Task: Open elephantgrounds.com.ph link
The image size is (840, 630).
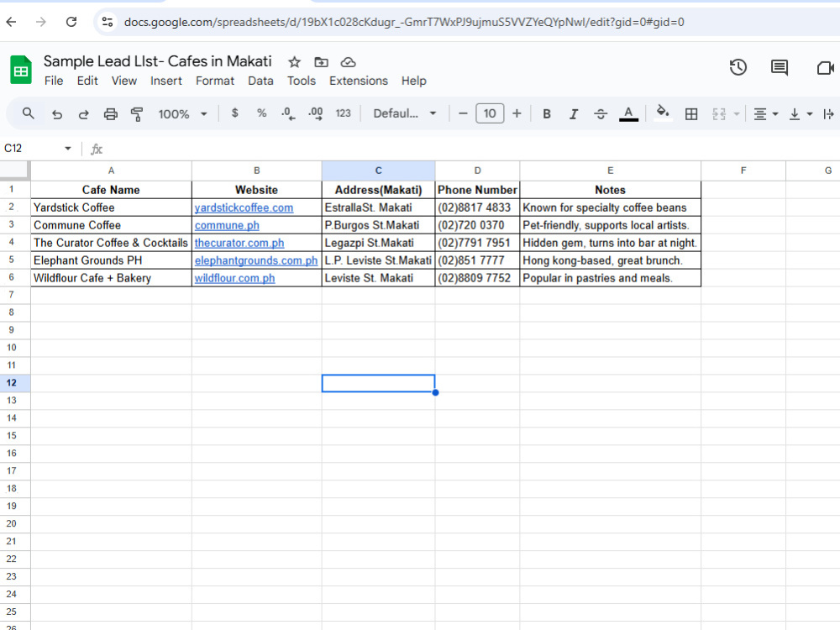Action: click(x=256, y=261)
